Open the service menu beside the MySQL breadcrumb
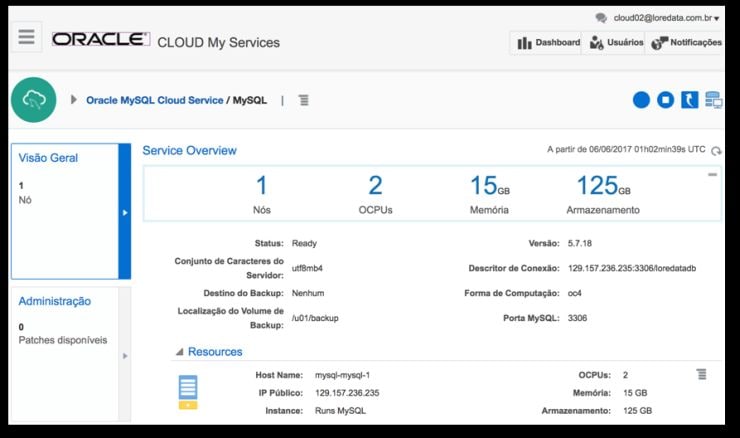Image resolution: width=740 pixels, height=438 pixels. pos(304,100)
